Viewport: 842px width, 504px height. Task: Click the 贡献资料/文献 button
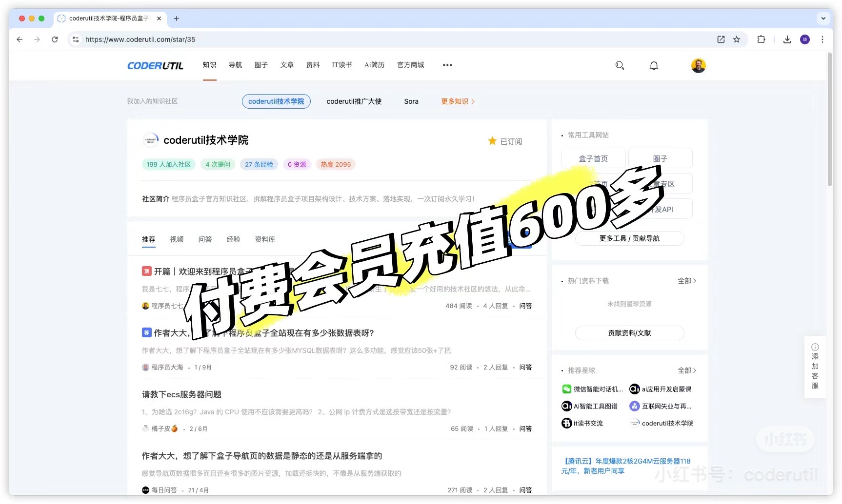[629, 333]
